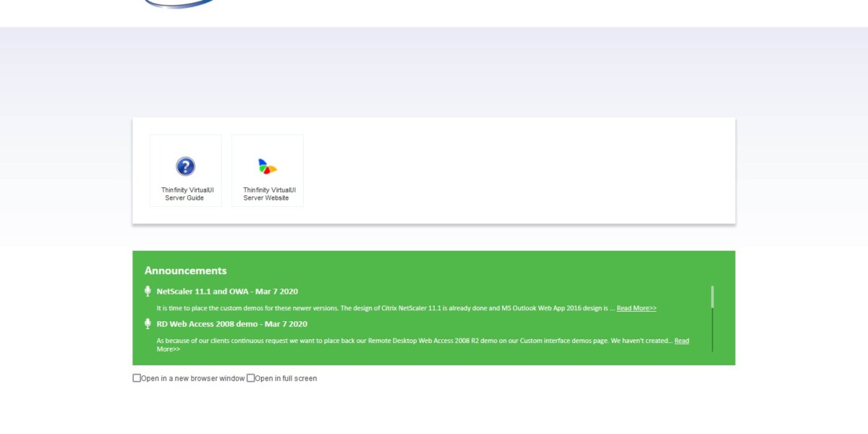Click the "Open in full screen" label text
This screenshot has height=434, width=868.
click(x=286, y=378)
